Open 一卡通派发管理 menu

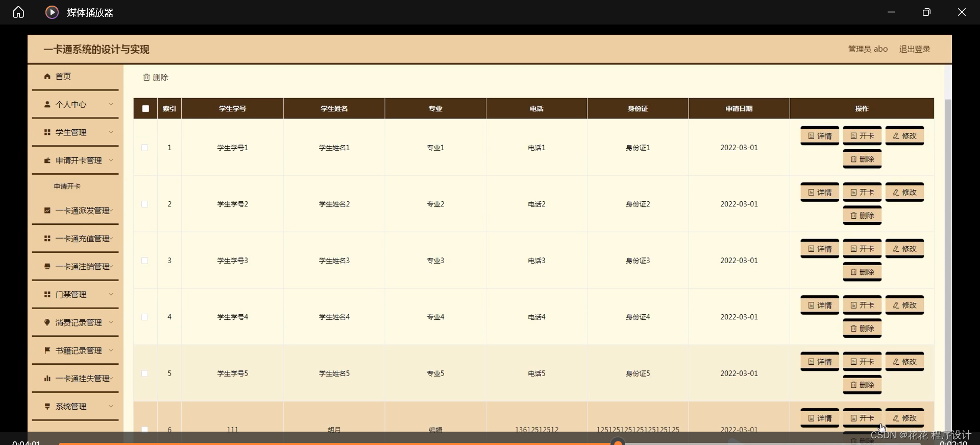(x=75, y=210)
